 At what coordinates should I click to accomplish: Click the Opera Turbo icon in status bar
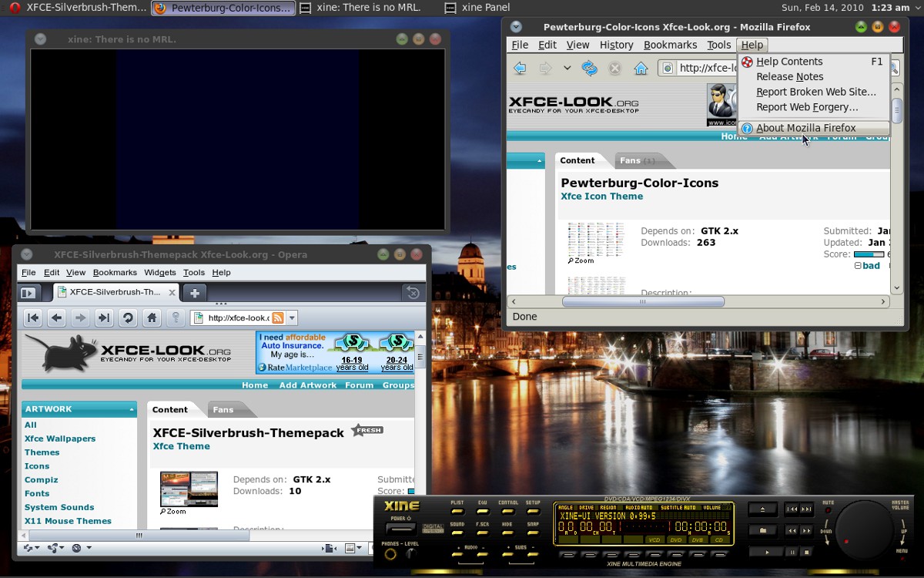point(76,548)
